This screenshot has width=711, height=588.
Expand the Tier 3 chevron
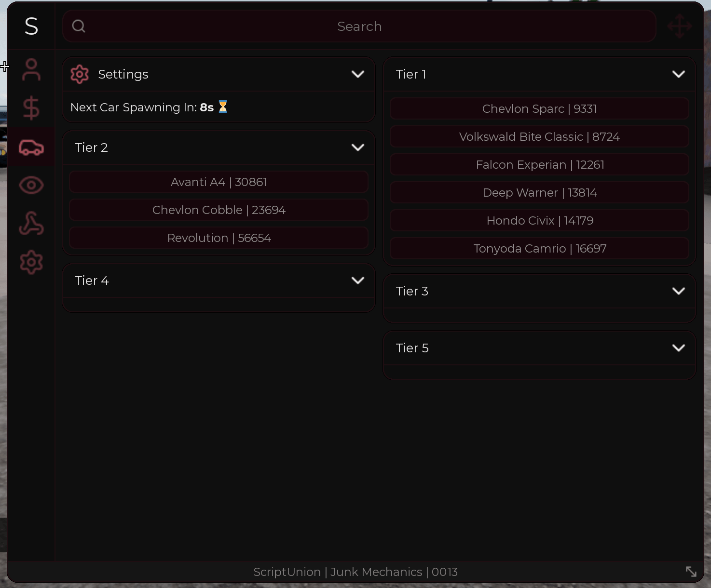[x=679, y=291]
